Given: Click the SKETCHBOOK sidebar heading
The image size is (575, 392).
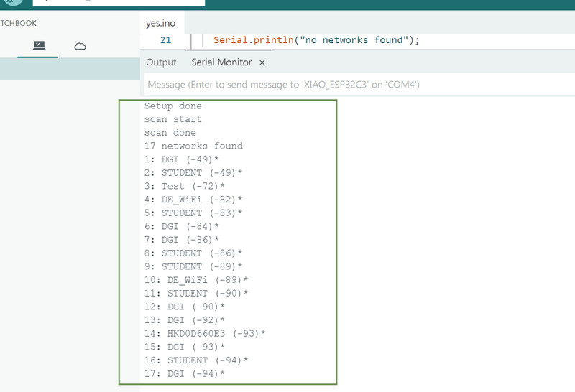Looking at the screenshot, I should (x=19, y=23).
